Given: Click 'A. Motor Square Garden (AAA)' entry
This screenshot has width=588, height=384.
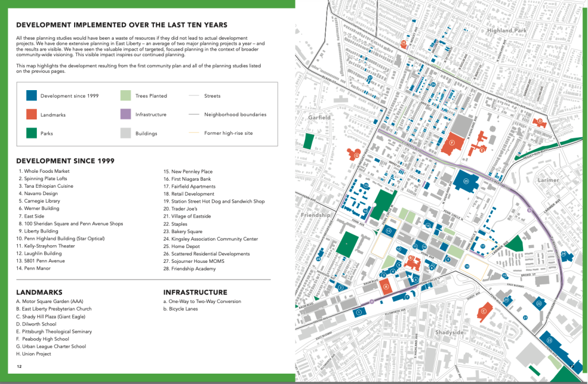Looking at the screenshot, I should click(x=49, y=301).
